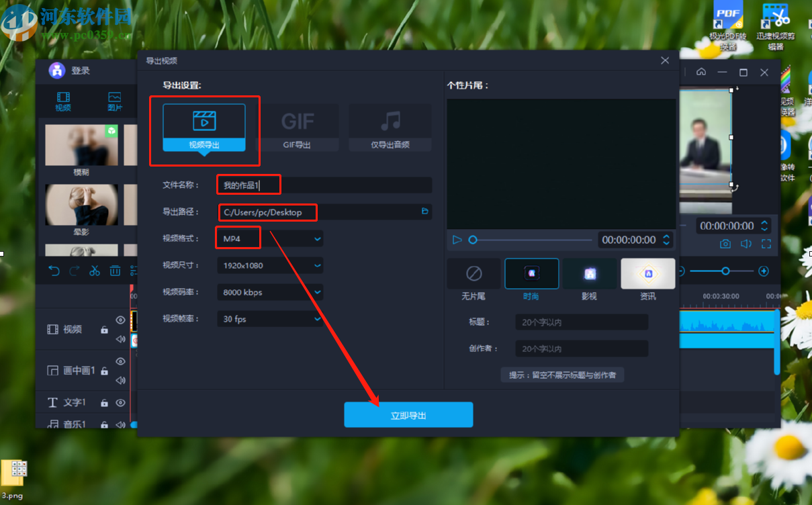Viewport: 812px width, 505px height.
Task: Click the snapshot camera icon under preview
Action: [725, 244]
